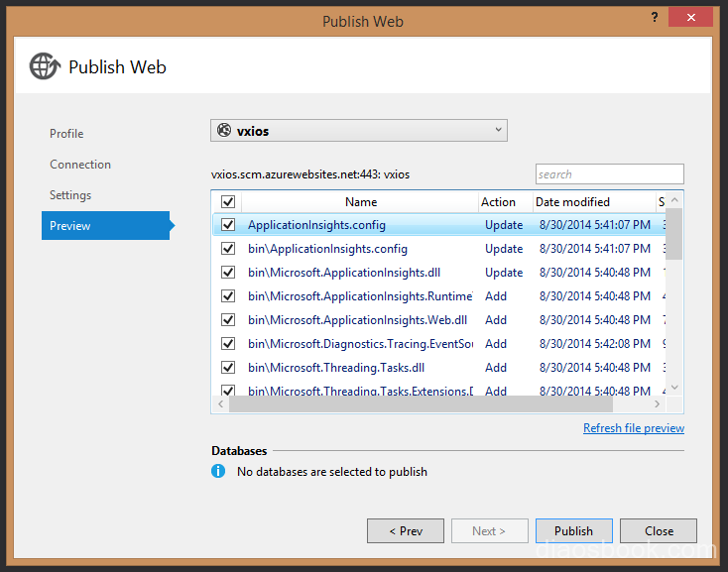Uncheck the Diagnostics.Tracing.EventSource checkbox
The height and width of the screenshot is (572, 728).
[228, 344]
